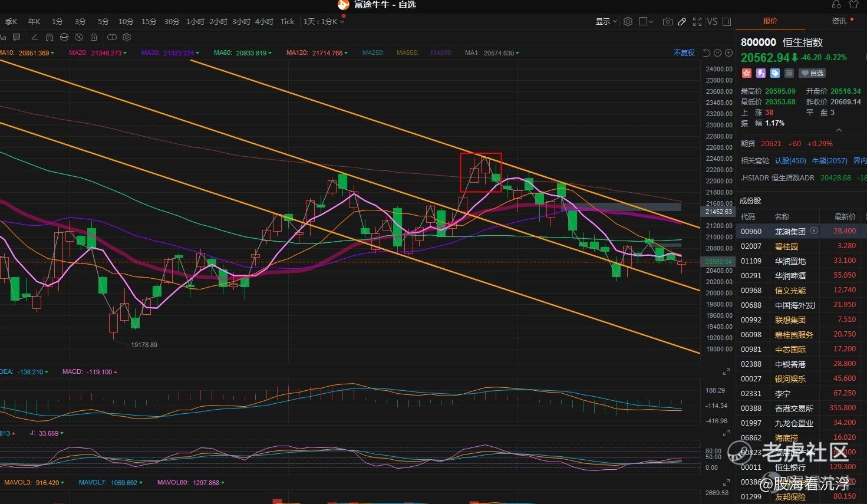
Task: Click the Hong Kong market flag icon
Action: pyautogui.click(x=747, y=73)
